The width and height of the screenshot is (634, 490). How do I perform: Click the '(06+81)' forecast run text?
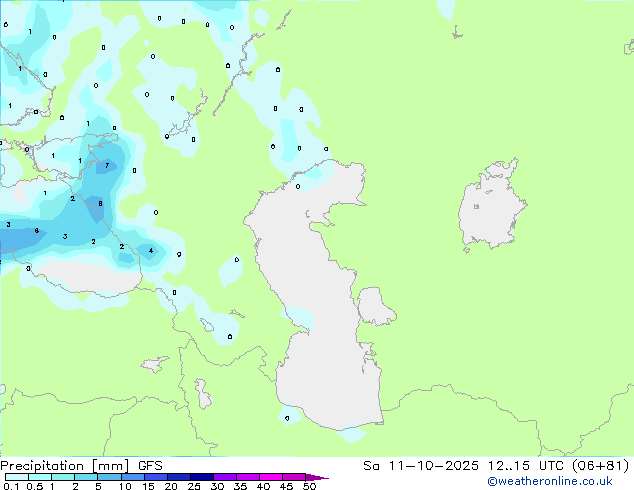coord(601,466)
